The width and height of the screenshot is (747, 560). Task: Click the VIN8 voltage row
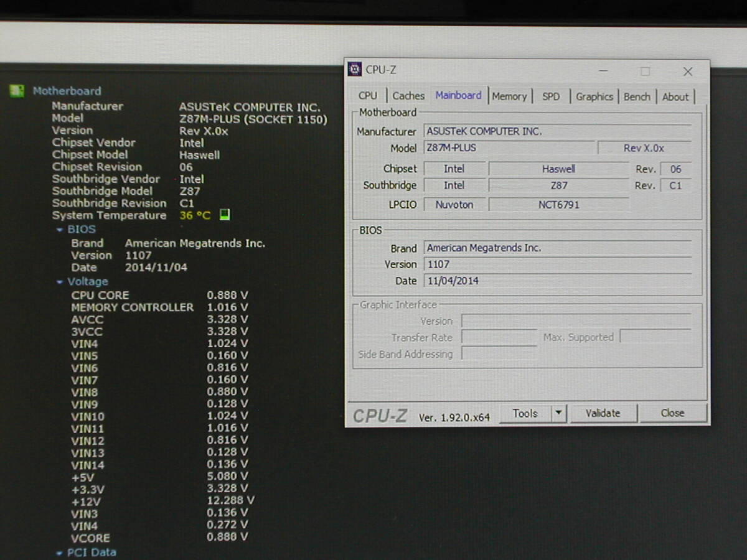point(159,392)
